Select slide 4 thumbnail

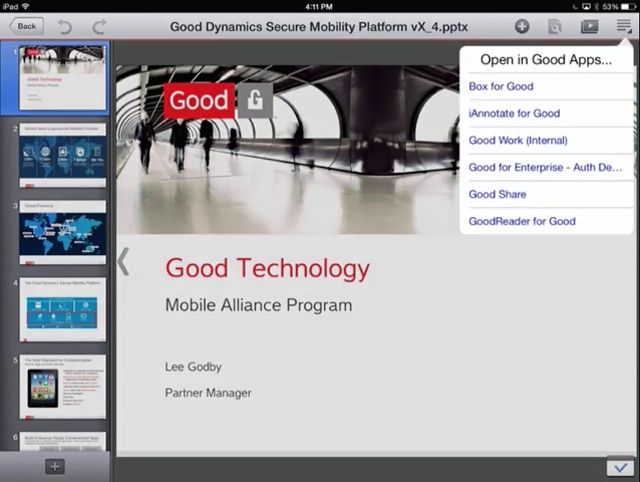pos(62,310)
